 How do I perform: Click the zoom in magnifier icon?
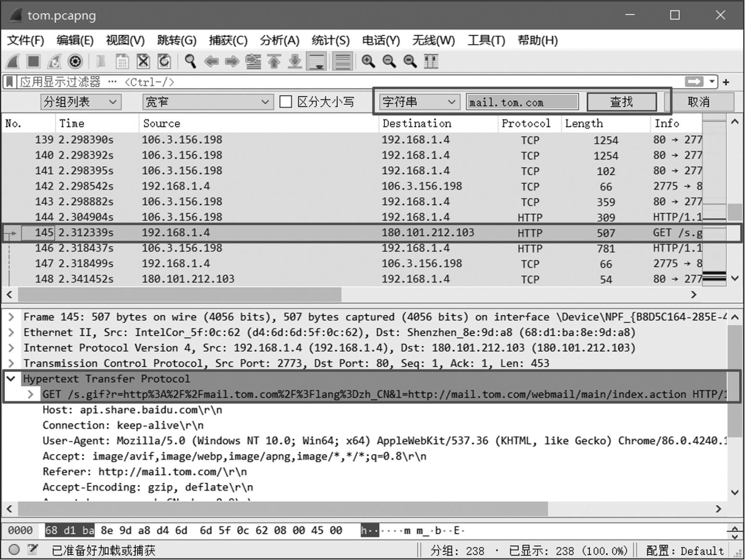pyautogui.click(x=368, y=62)
